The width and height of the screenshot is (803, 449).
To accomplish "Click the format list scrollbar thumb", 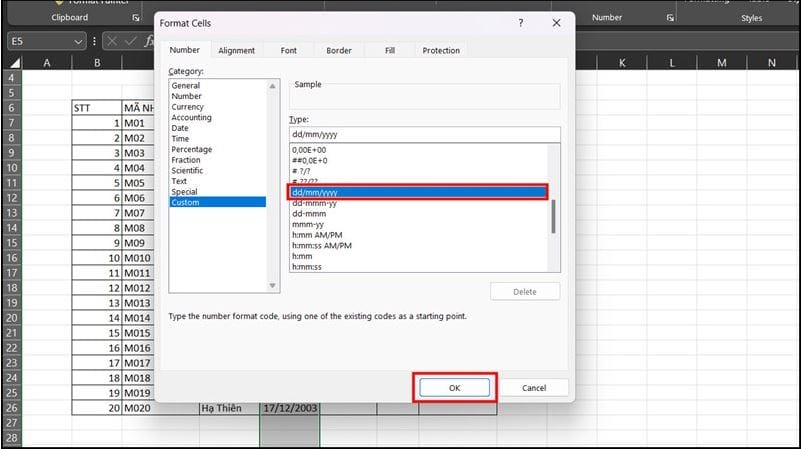I will (553, 216).
